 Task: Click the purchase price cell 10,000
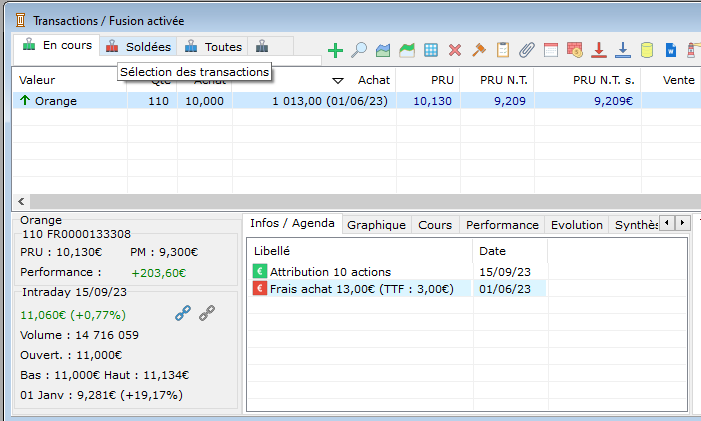coord(205,101)
